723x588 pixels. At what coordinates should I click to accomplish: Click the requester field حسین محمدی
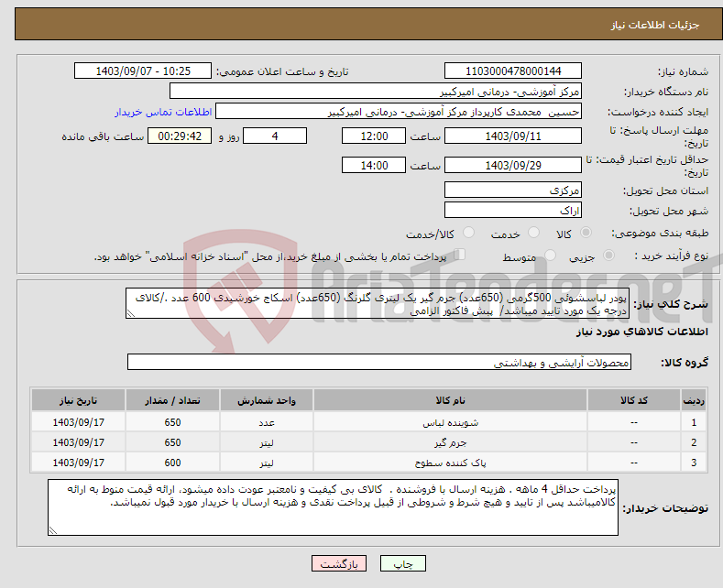(x=399, y=112)
